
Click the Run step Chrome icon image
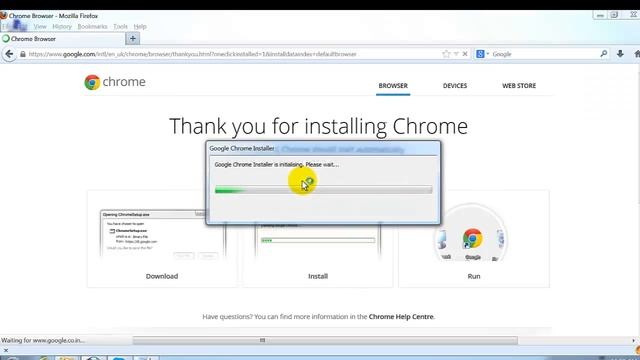472,238
